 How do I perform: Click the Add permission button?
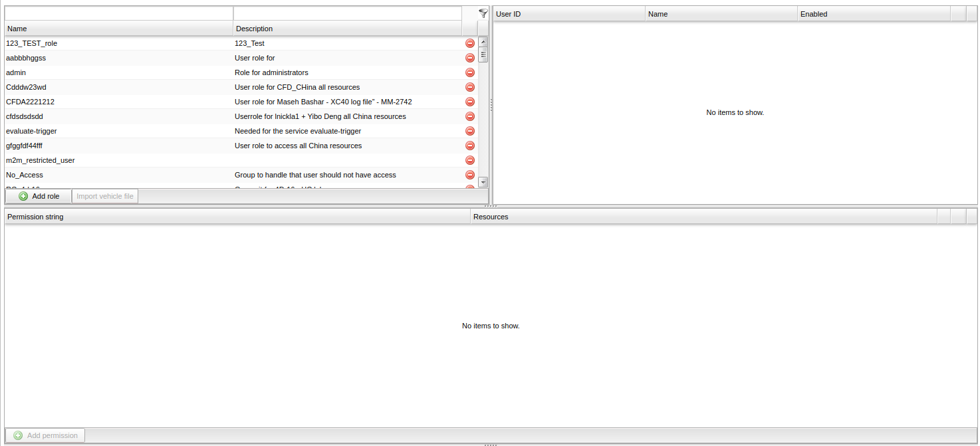pyautogui.click(x=45, y=435)
